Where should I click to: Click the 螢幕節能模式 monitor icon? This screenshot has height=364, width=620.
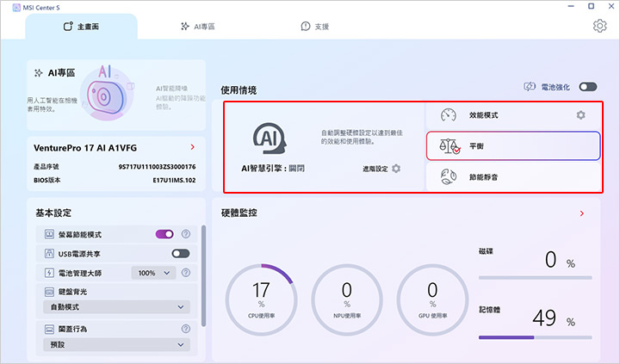pos(49,234)
